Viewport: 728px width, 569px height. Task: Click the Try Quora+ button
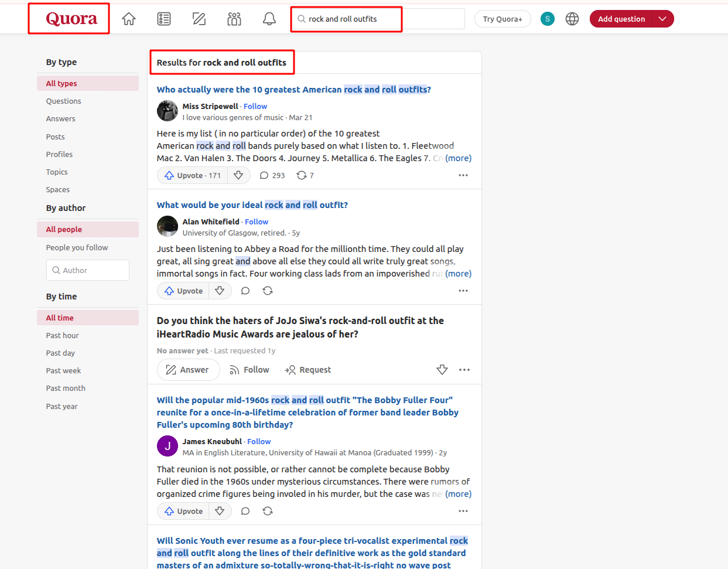(x=503, y=19)
